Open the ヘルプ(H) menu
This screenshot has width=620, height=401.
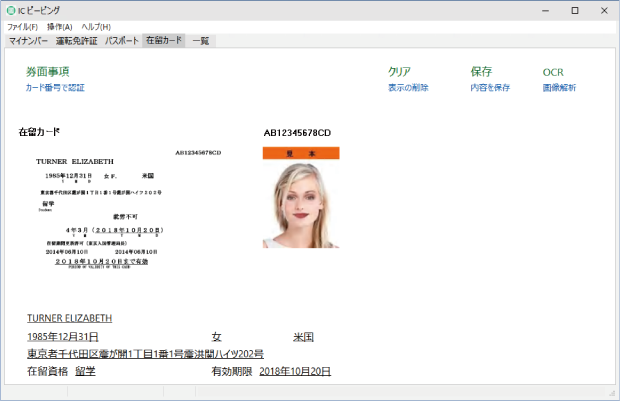[x=96, y=27]
